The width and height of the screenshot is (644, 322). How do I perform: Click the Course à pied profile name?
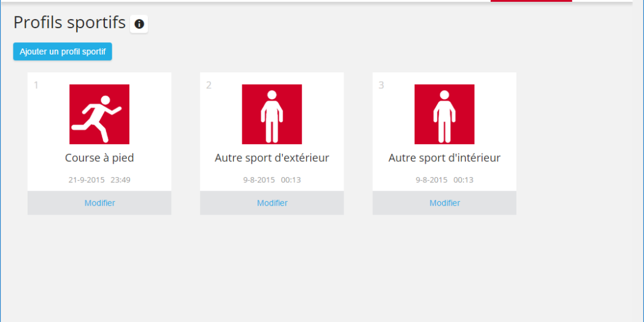(x=99, y=158)
